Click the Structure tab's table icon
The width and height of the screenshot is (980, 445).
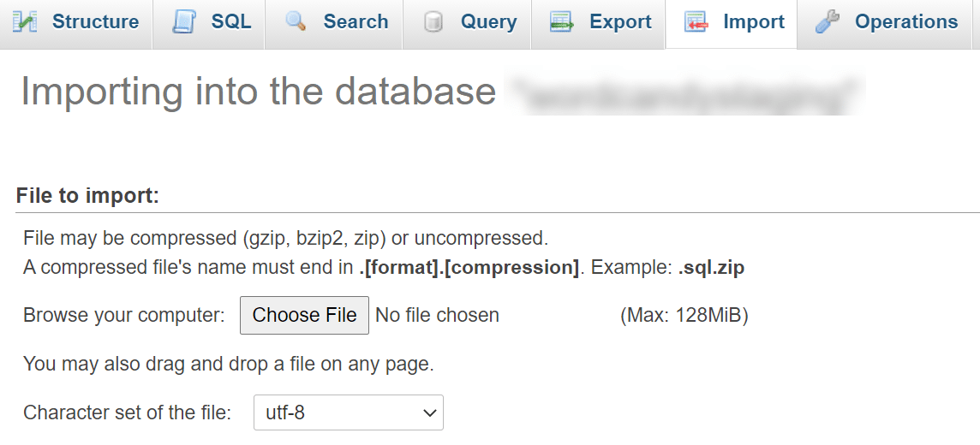(x=24, y=22)
